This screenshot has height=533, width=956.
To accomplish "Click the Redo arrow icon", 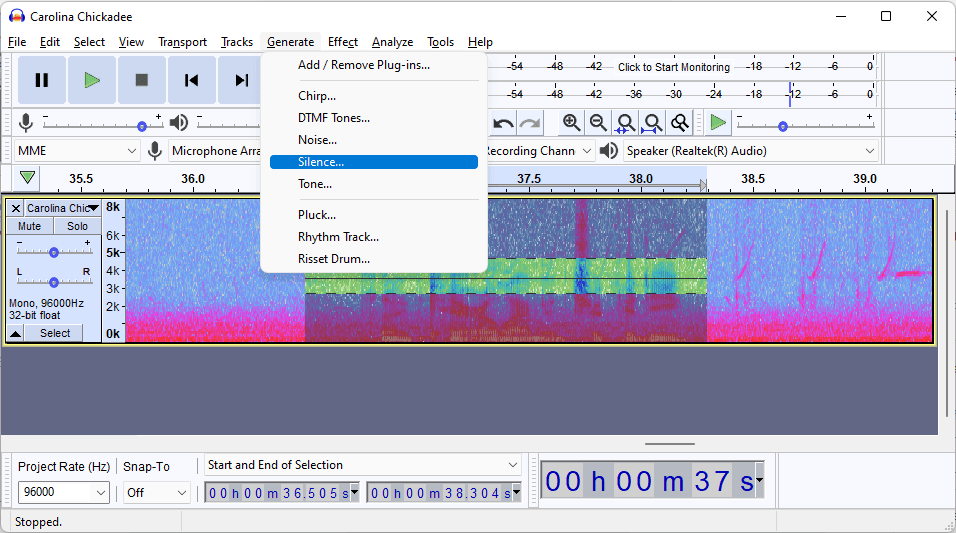I will 530,123.
